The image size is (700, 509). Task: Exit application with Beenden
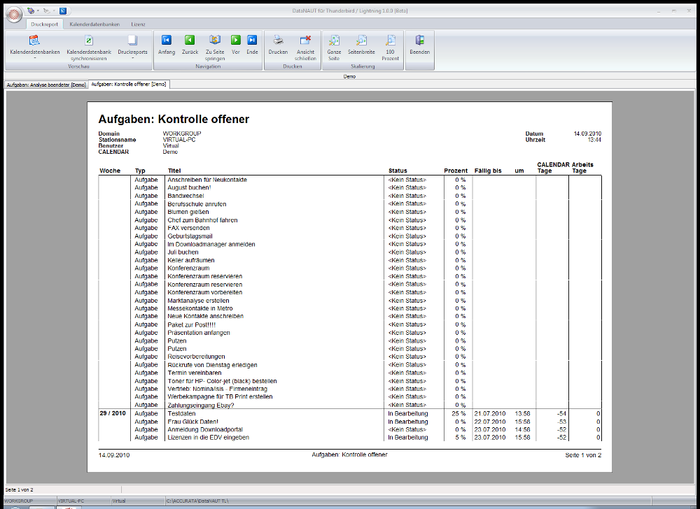pyautogui.click(x=420, y=45)
